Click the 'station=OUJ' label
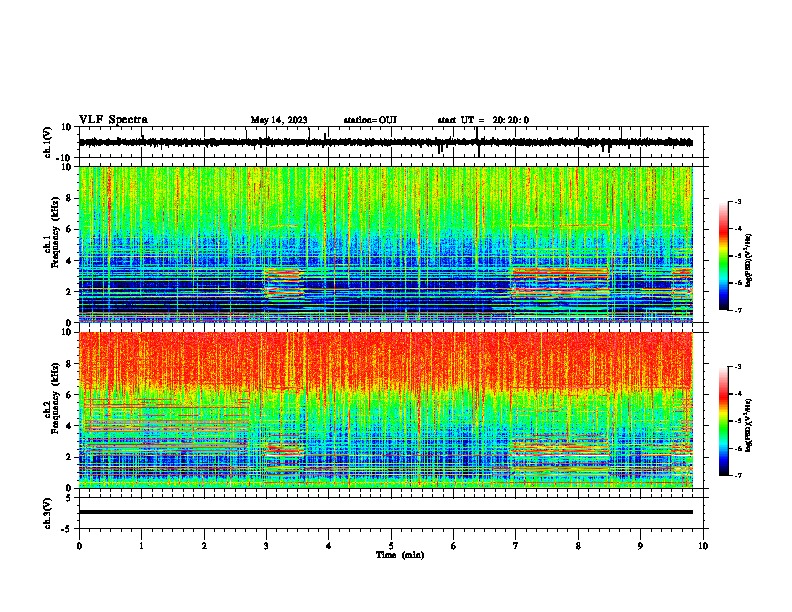792x612 pixels. [x=370, y=120]
